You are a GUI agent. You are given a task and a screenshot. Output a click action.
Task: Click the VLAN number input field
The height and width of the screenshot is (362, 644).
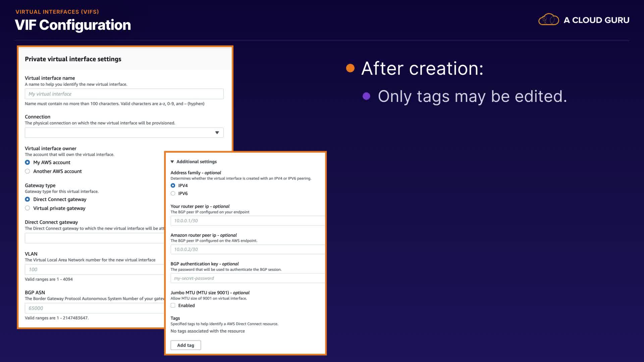point(94,269)
